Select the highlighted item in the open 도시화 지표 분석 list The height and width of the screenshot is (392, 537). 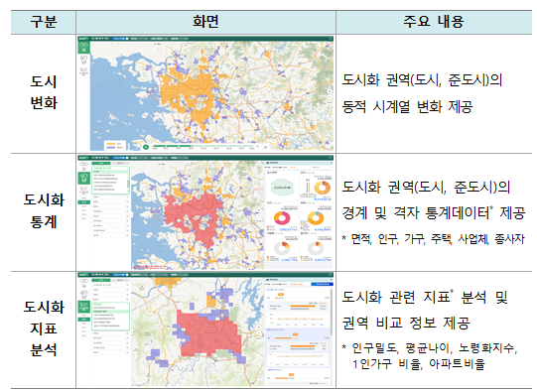[110, 312]
